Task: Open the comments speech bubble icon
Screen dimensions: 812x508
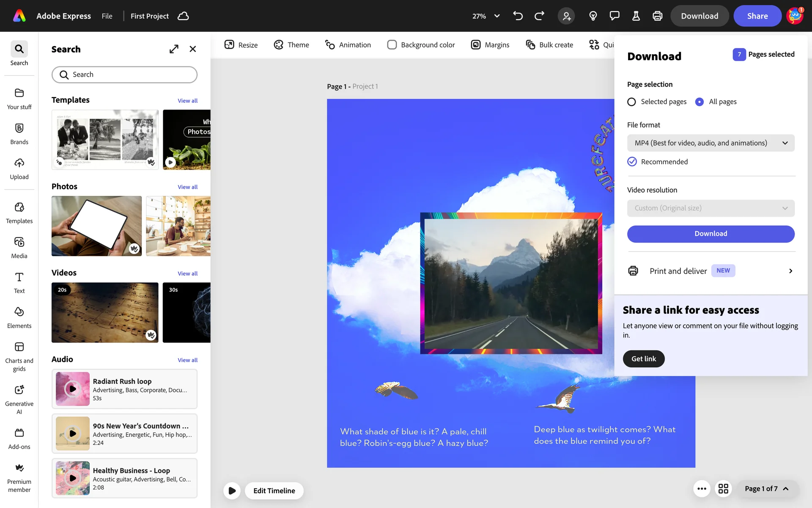Action: (614, 16)
